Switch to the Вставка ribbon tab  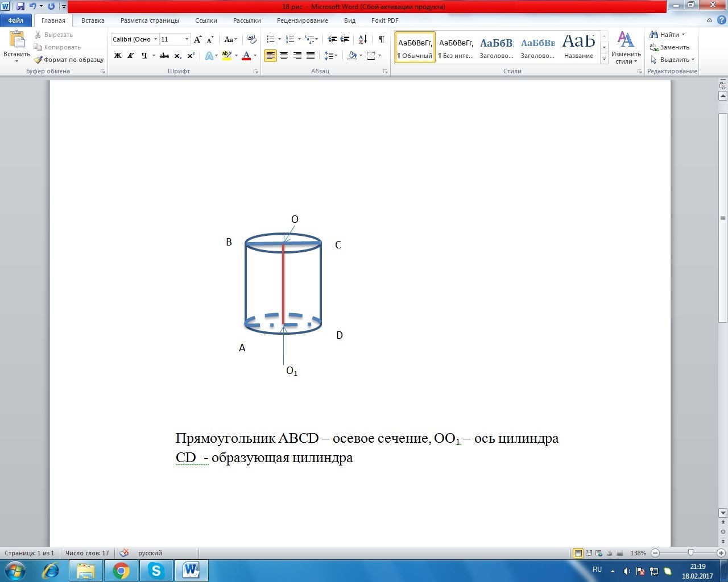[93, 20]
